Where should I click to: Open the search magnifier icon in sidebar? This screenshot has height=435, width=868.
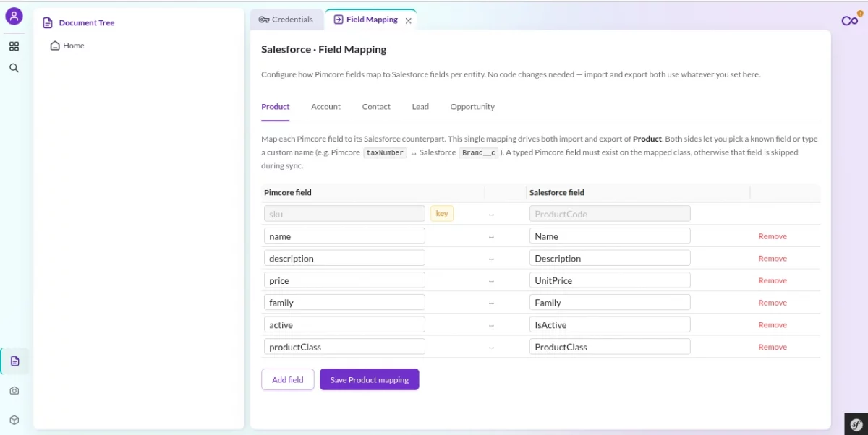point(14,68)
